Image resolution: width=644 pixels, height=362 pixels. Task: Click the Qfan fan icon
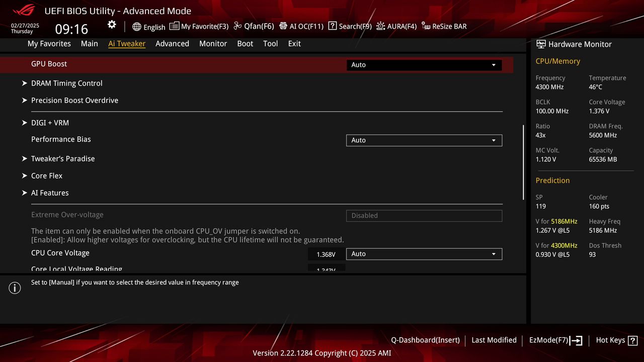coord(238,26)
